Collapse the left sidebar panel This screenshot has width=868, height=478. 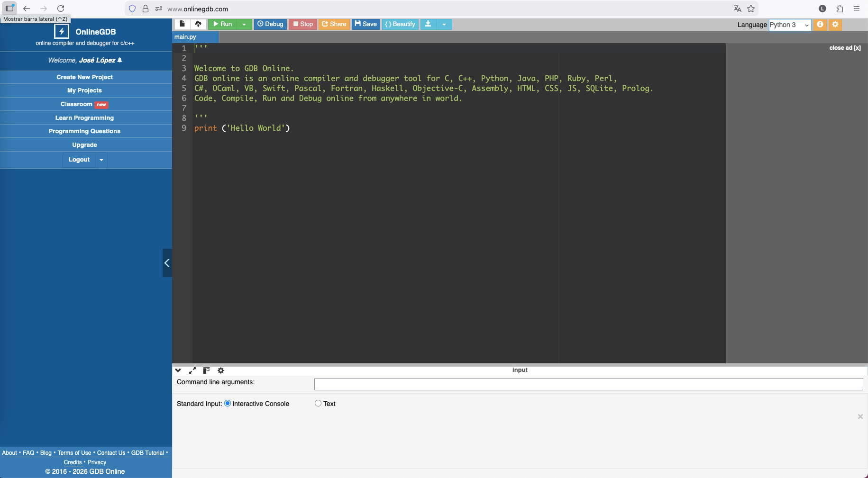166,263
